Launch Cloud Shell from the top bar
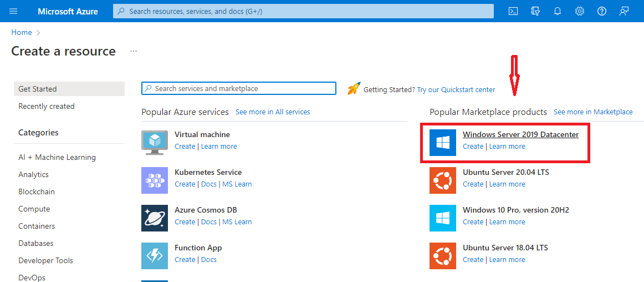644x282 pixels. 513,11
